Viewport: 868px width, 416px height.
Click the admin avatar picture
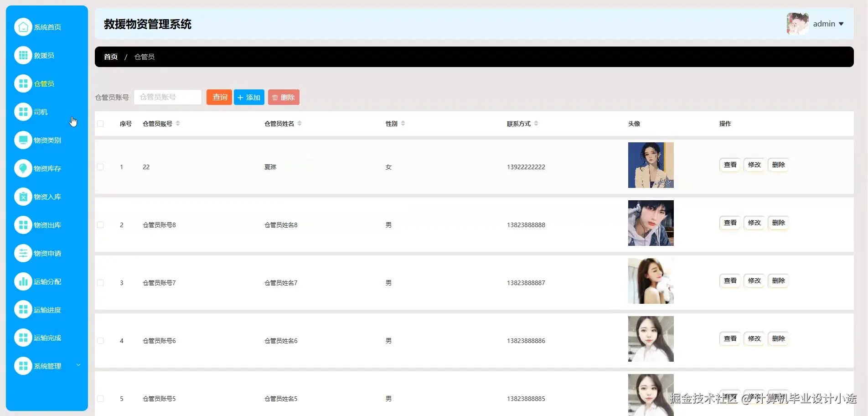pos(798,24)
